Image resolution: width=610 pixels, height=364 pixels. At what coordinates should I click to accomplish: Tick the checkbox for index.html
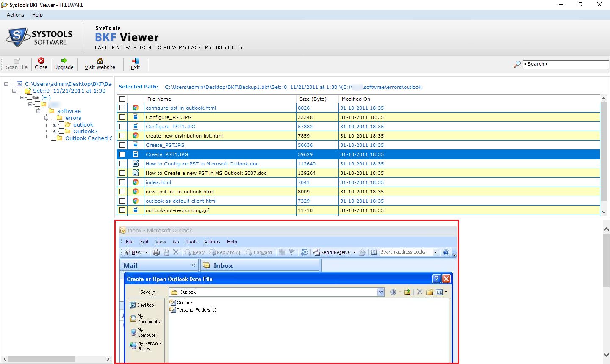pos(122,182)
